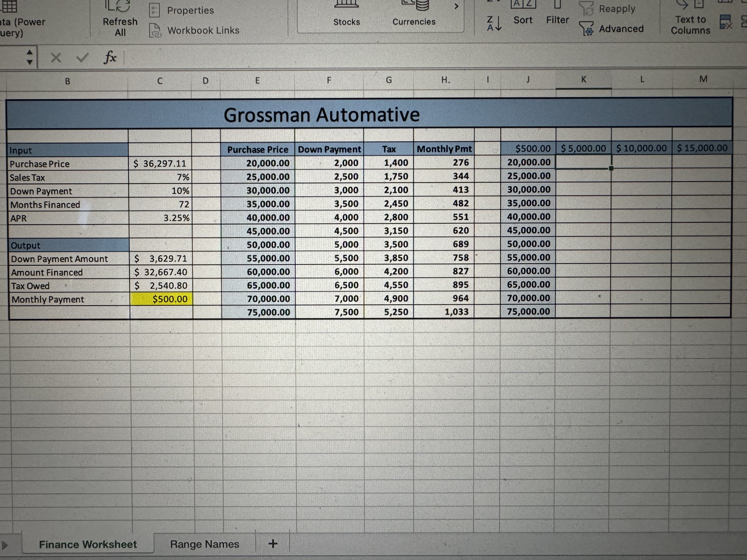Click the formula bar enter checkmark

(82, 58)
